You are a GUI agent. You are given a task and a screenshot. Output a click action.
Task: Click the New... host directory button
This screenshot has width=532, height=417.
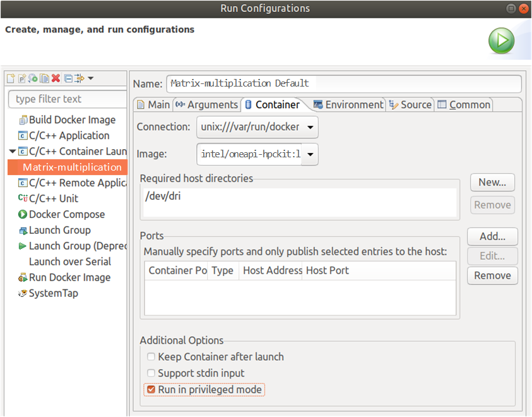coord(492,183)
